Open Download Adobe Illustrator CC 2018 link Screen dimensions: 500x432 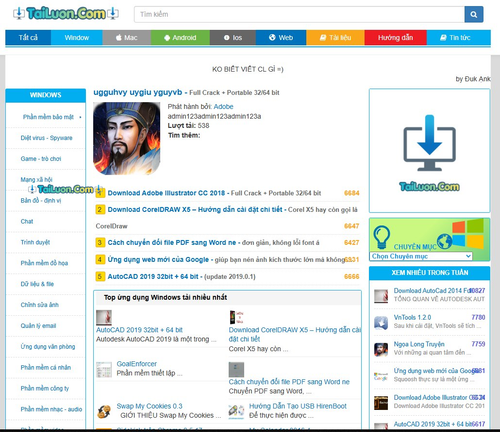[x=166, y=193]
